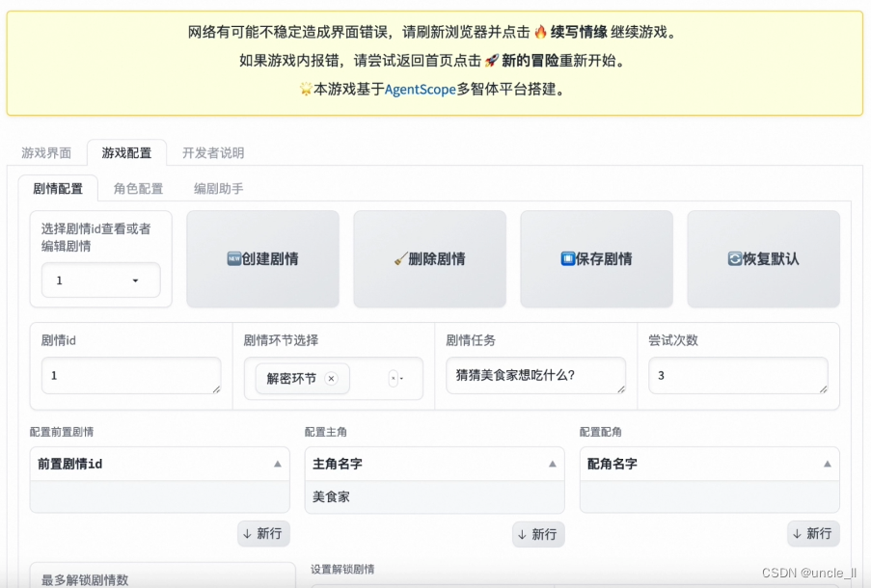This screenshot has width=871, height=588.
Task: Click the 保存剧情 button
Action: click(x=597, y=258)
